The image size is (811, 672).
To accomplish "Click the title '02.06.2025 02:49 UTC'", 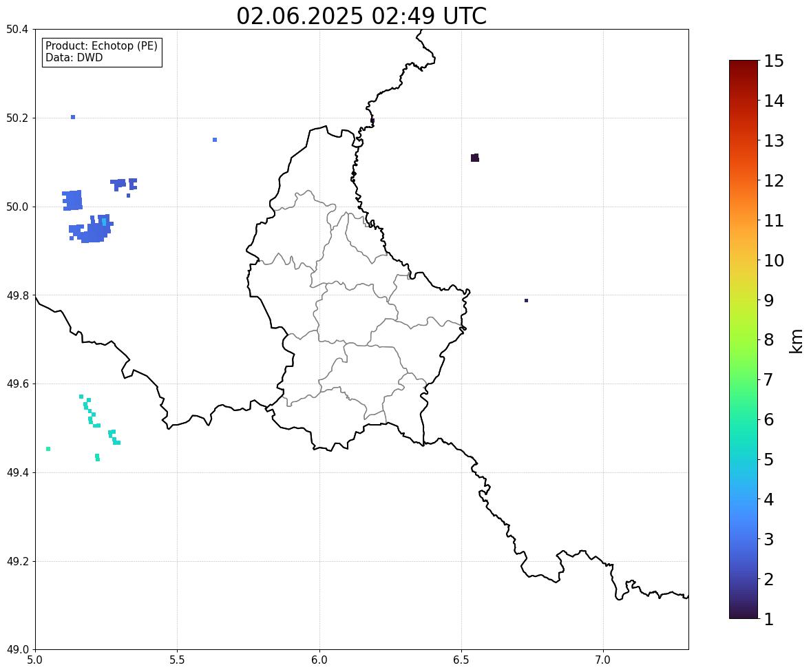I will [x=361, y=16].
